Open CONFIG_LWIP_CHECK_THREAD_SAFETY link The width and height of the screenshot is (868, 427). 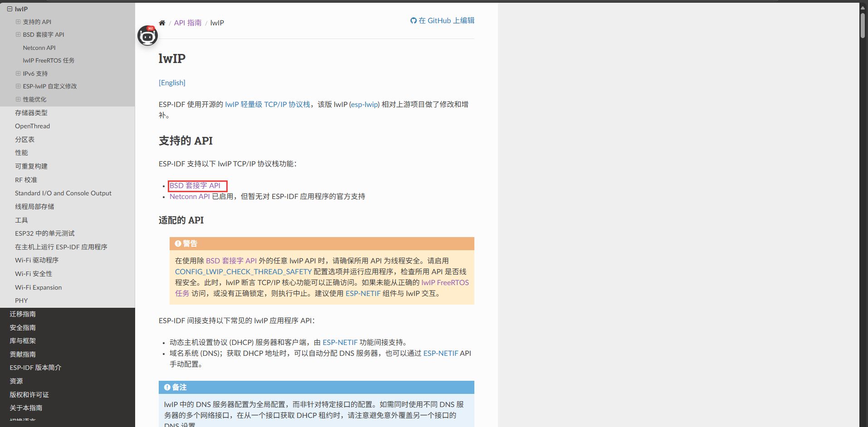(x=244, y=272)
